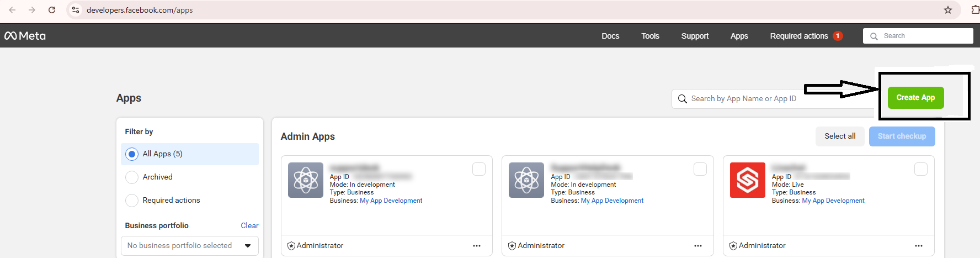Open Support in the top navigation
This screenshot has height=258, width=980.
695,36
